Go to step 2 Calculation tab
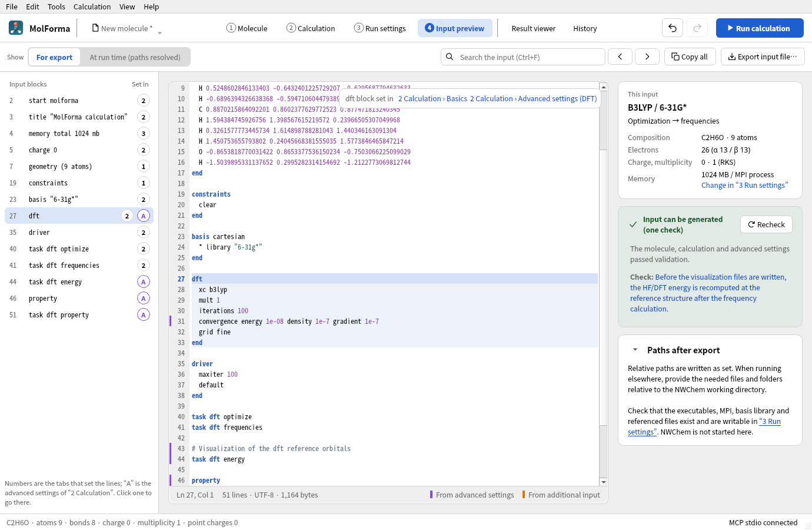The image size is (812, 530). (x=311, y=28)
